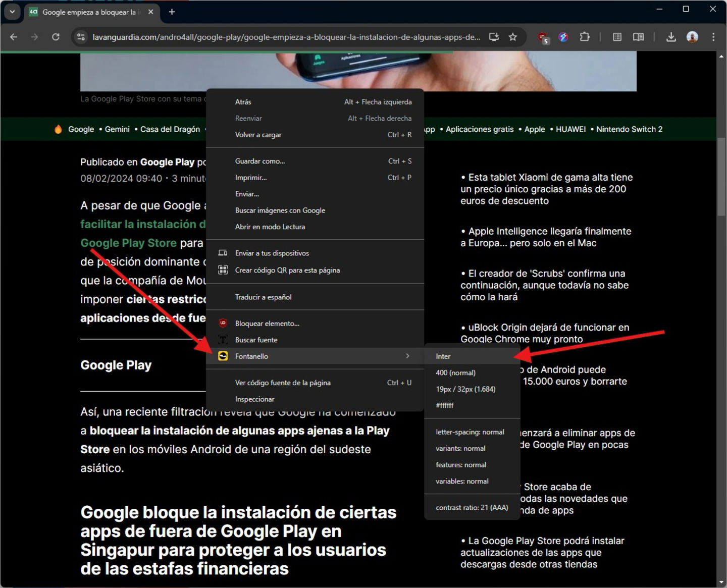Click the '#ffffff' color value entry

click(472, 405)
